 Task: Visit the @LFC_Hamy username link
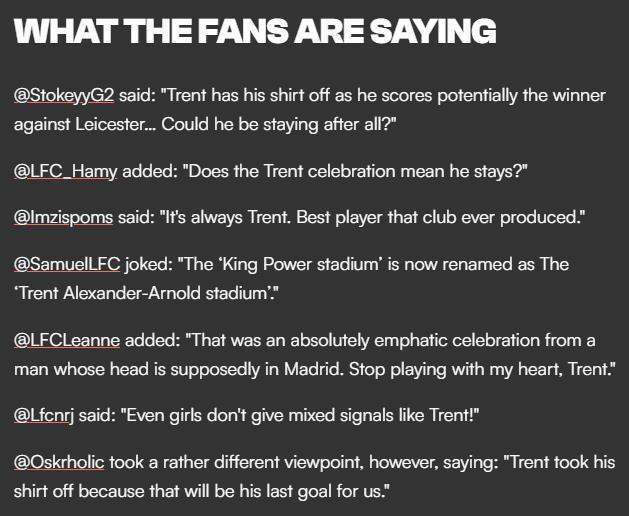click(65, 171)
